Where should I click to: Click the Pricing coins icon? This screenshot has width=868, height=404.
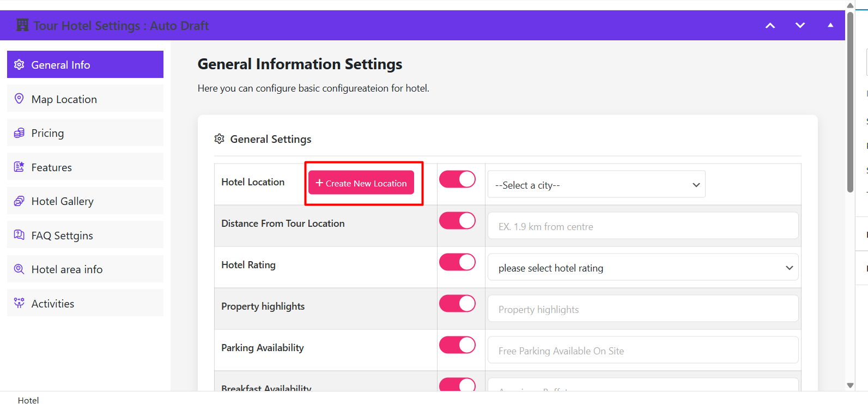(x=19, y=133)
